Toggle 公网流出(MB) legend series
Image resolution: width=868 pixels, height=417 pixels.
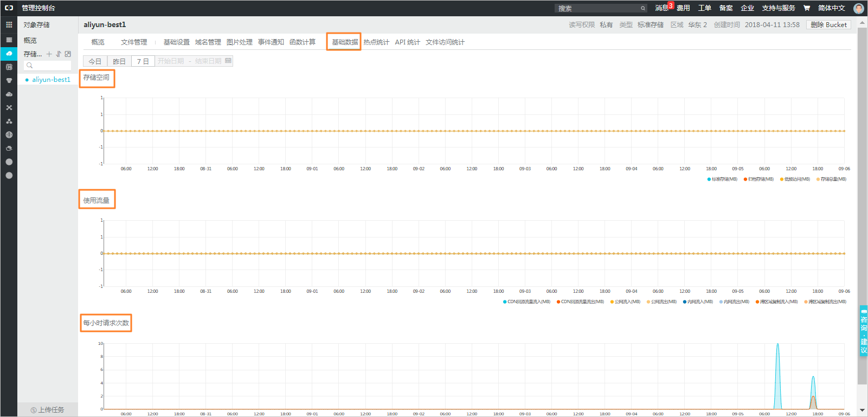point(661,301)
